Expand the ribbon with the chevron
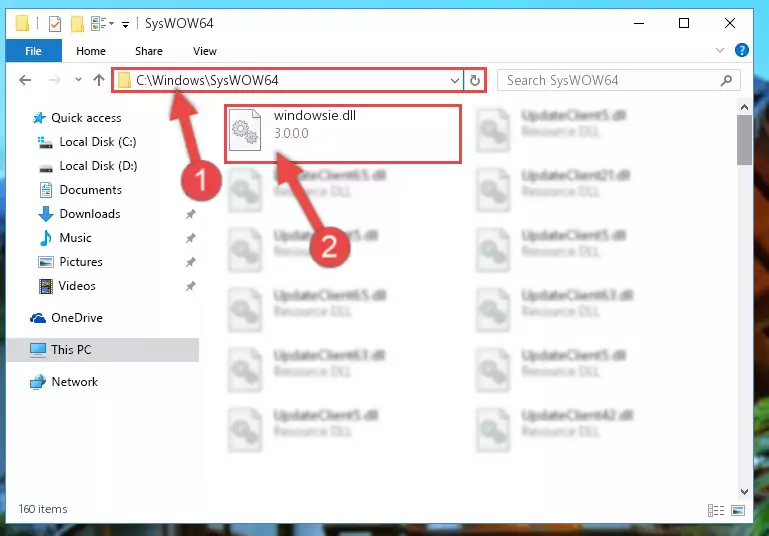Screen dimensions: 769x536 720,50
